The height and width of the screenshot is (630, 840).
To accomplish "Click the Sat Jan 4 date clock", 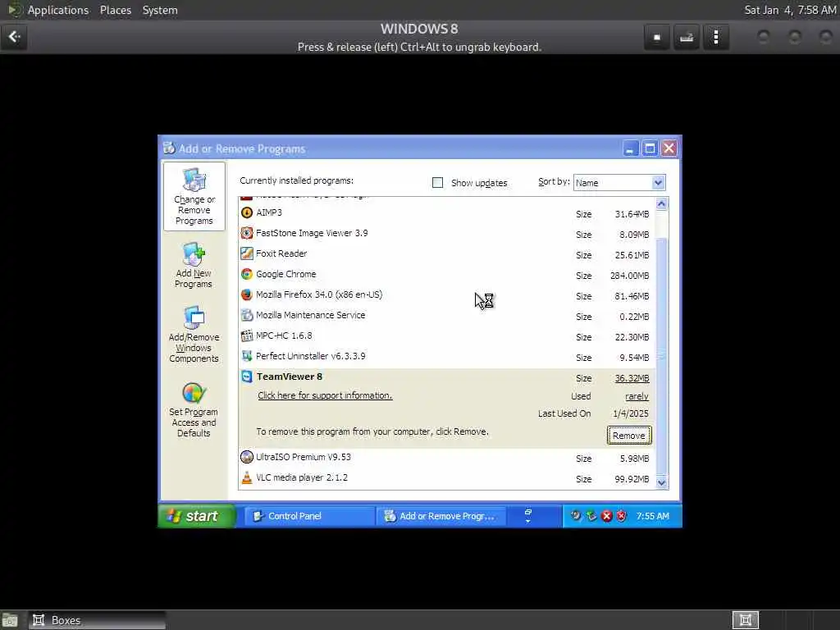I will 790,10.
